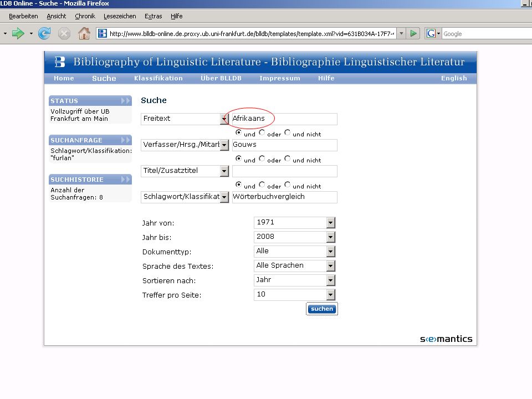This screenshot has width=532, height=399.
Task: Select 'und' radio below Verfasser row
Action: (238, 158)
